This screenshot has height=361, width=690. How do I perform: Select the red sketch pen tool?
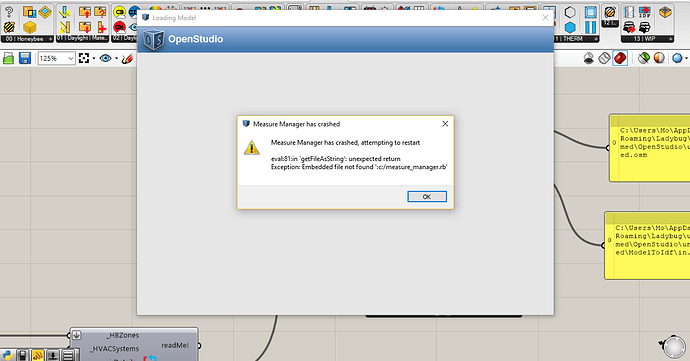click(128, 58)
